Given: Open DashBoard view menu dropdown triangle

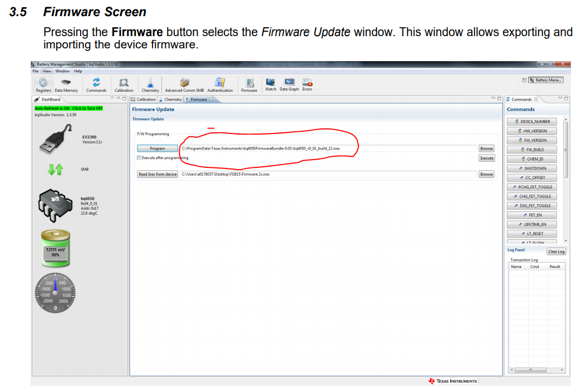Looking at the screenshot, I should [112, 98].
